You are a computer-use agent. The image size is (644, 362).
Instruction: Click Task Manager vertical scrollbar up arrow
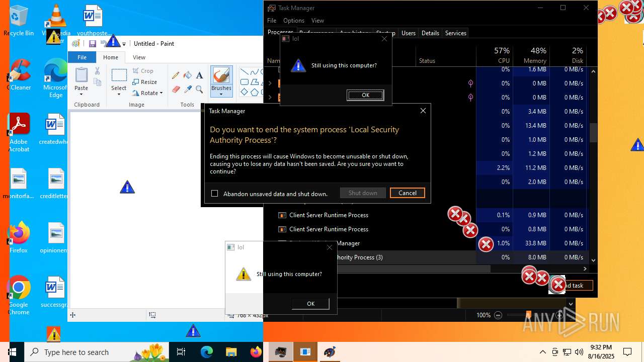pos(593,71)
